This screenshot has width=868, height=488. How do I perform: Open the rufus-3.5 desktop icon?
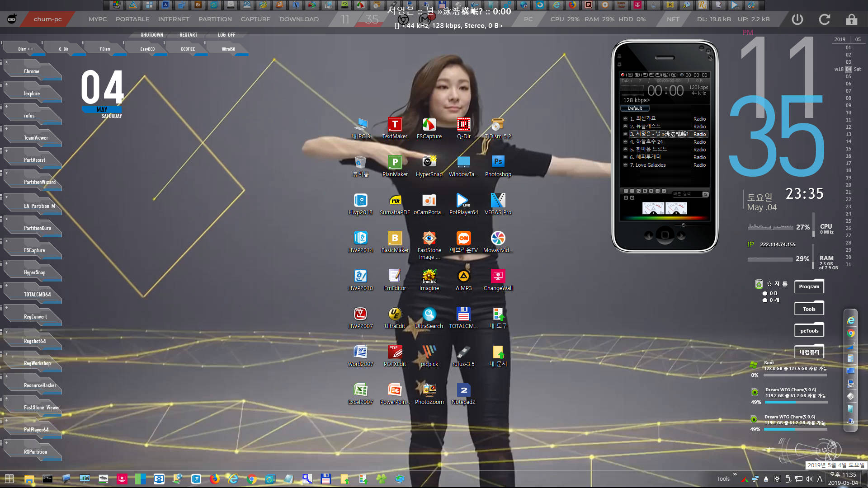click(463, 356)
